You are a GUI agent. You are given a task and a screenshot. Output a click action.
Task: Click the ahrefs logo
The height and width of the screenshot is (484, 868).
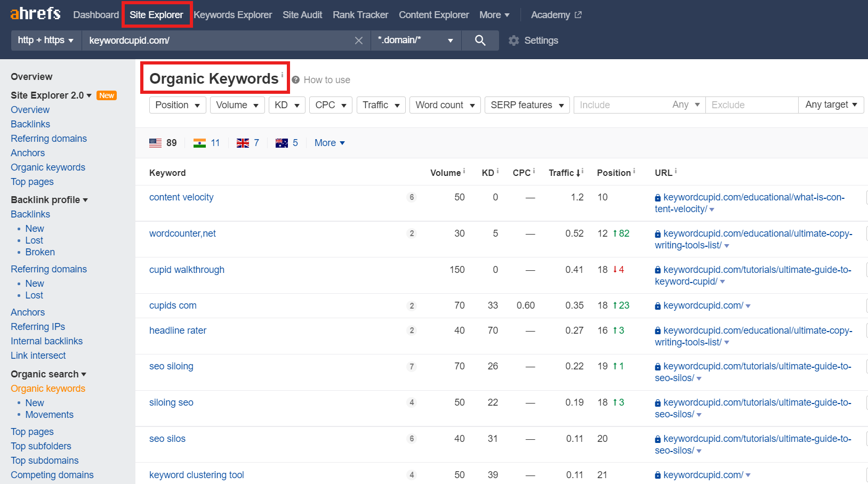[x=35, y=14]
